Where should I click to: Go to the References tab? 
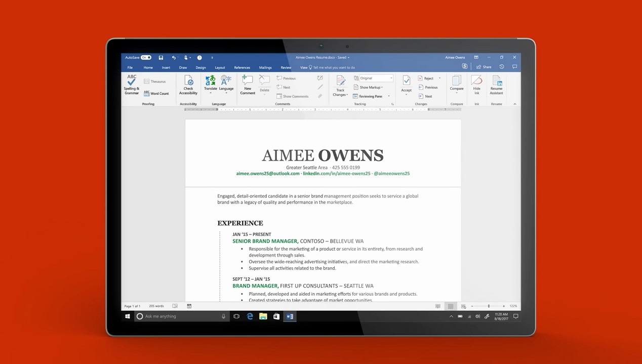[x=242, y=67]
